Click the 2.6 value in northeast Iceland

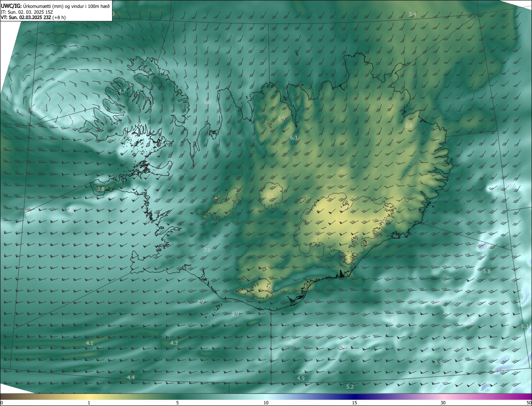click(x=409, y=125)
